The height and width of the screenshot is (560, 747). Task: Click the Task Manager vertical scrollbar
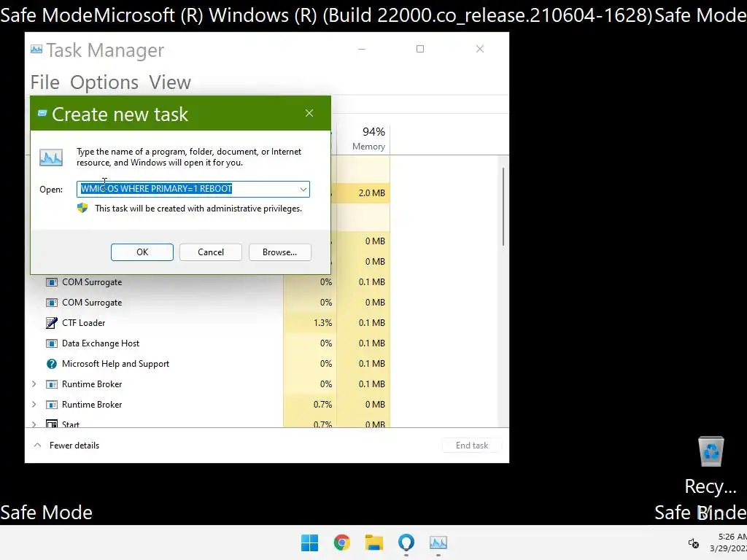tap(503, 206)
